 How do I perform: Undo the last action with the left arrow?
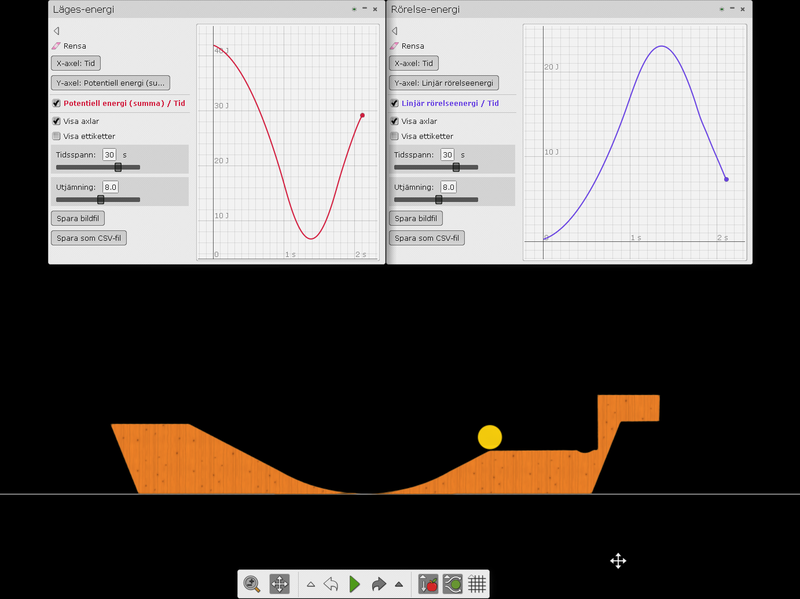(330, 584)
